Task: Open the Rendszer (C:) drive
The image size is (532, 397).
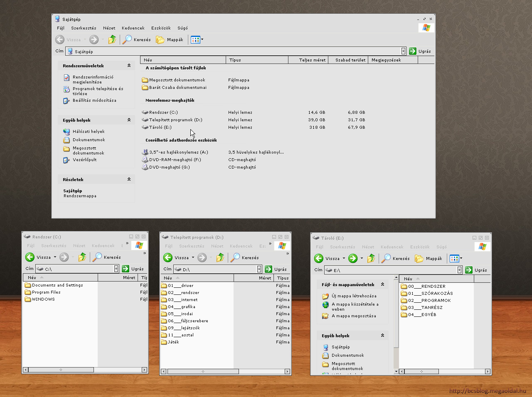Action: pyautogui.click(x=163, y=112)
